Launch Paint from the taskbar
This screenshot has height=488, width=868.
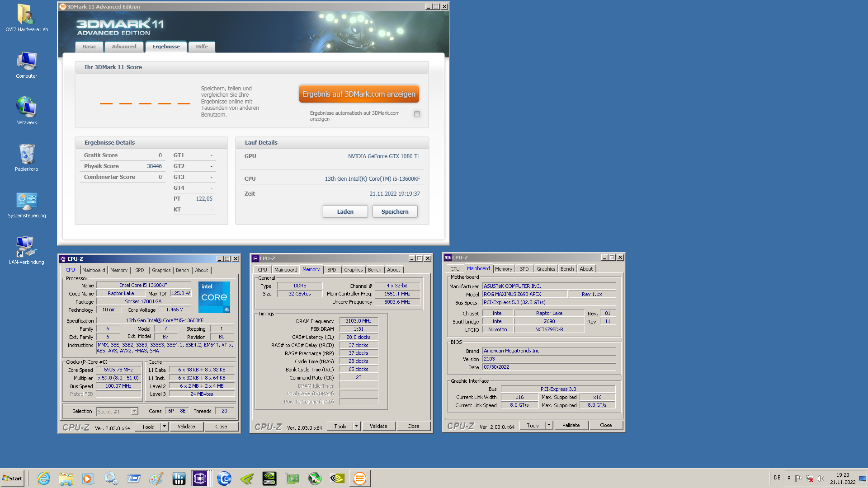click(x=156, y=479)
